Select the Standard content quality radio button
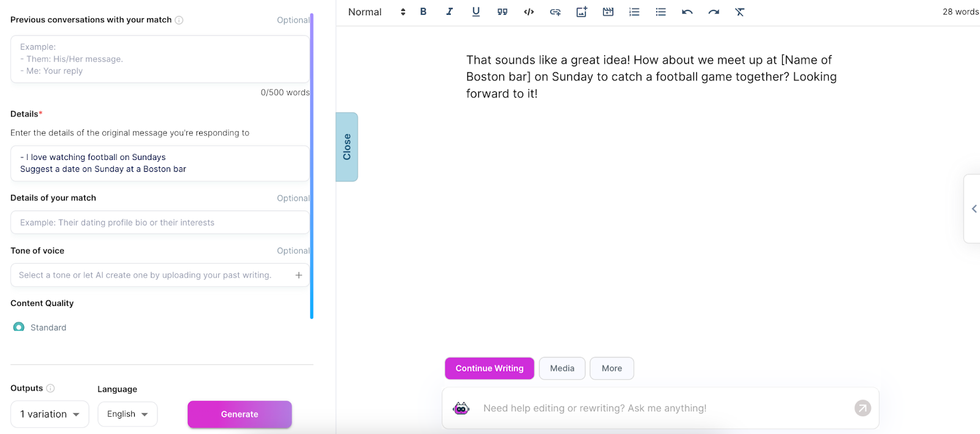980x434 pixels. click(x=19, y=327)
